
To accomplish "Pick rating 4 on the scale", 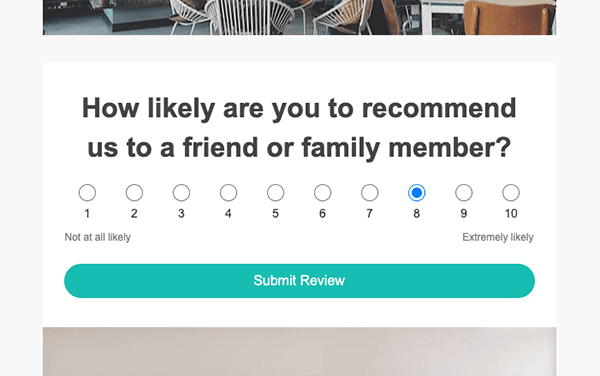I will coord(228,193).
